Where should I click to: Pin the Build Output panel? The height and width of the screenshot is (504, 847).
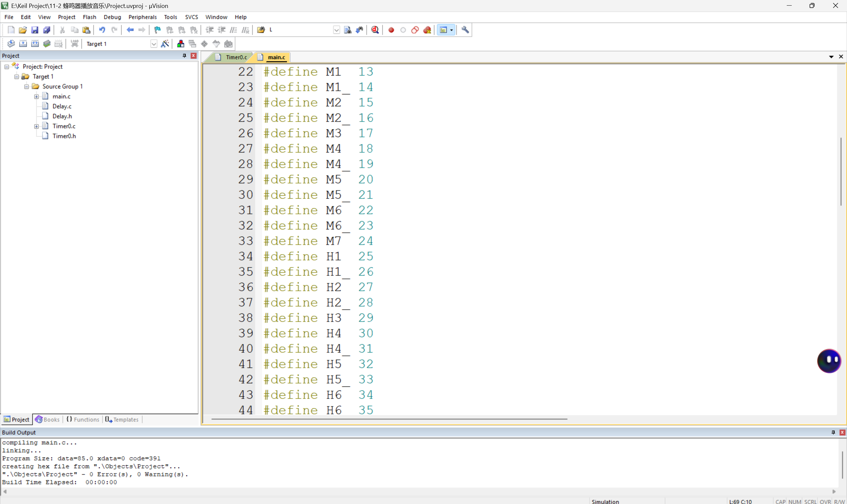833,432
